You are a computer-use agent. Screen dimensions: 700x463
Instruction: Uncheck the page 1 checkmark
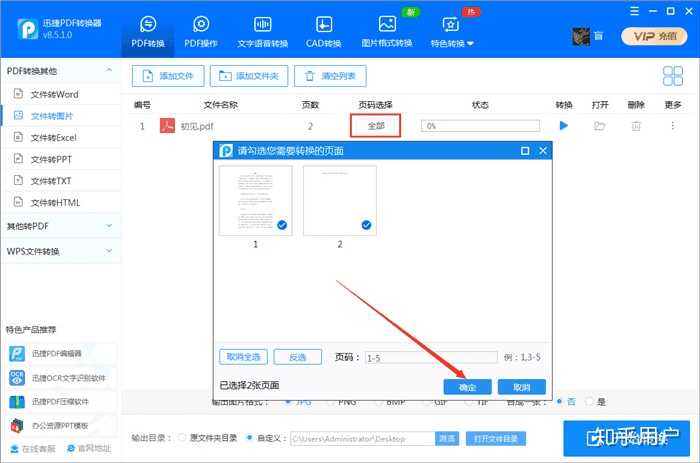pyautogui.click(x=282, y=225)
